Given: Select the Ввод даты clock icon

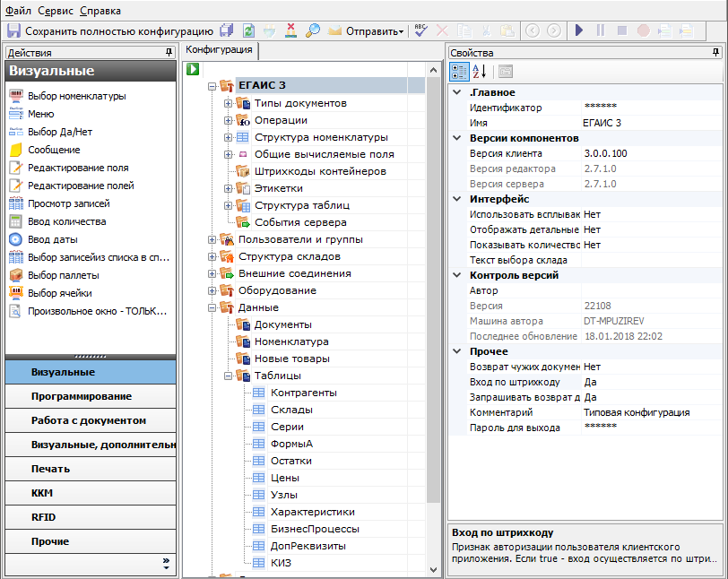Looking at the screenshot, I should [x=16, y=239].
